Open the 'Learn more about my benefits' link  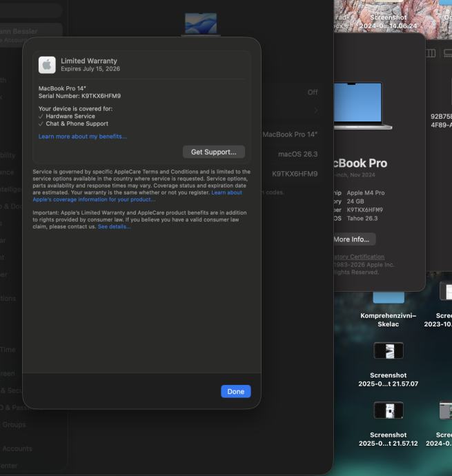(x=82, y=137)
